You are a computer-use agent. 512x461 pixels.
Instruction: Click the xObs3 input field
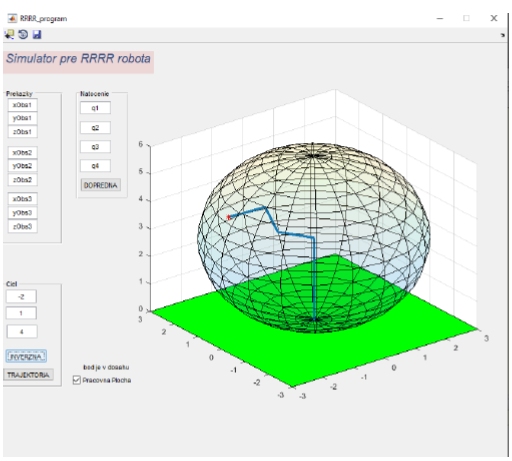[x=22, y=199]
